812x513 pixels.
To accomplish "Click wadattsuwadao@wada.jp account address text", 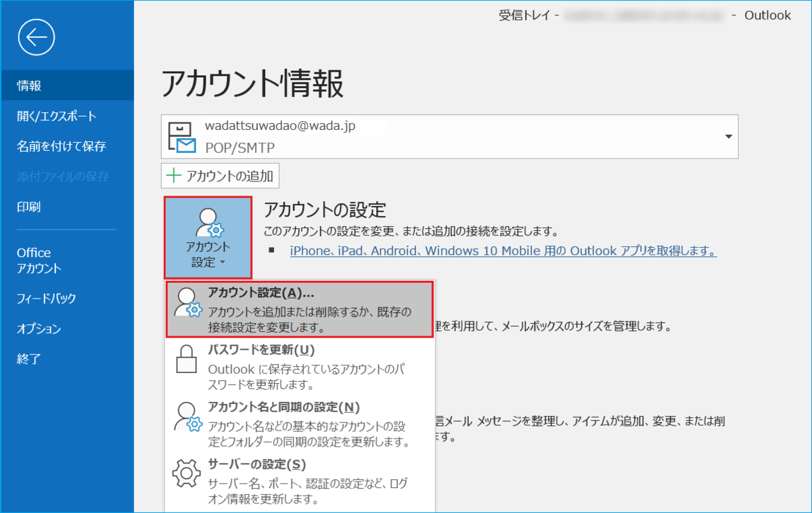I will (280, 126).
